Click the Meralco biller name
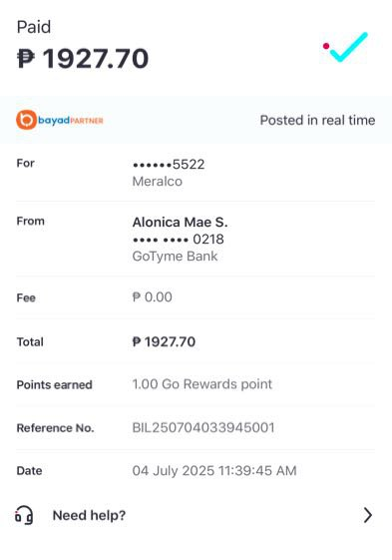 tap(157, 182)
